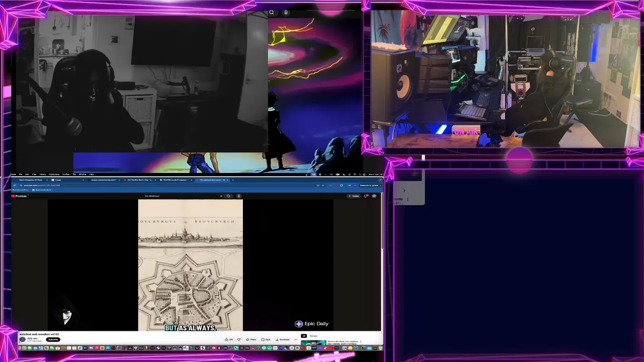Image resolution: width=644 pixels, height=362 pixels.
Task: Click the Relaunch to update button
Action: pos(370,186)
